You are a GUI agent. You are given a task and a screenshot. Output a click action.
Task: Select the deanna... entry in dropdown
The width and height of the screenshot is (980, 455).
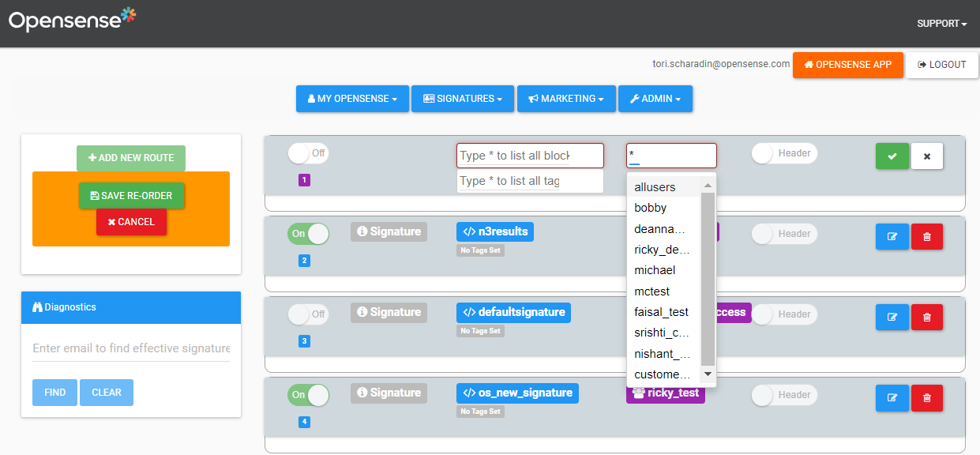pos(663,229)
